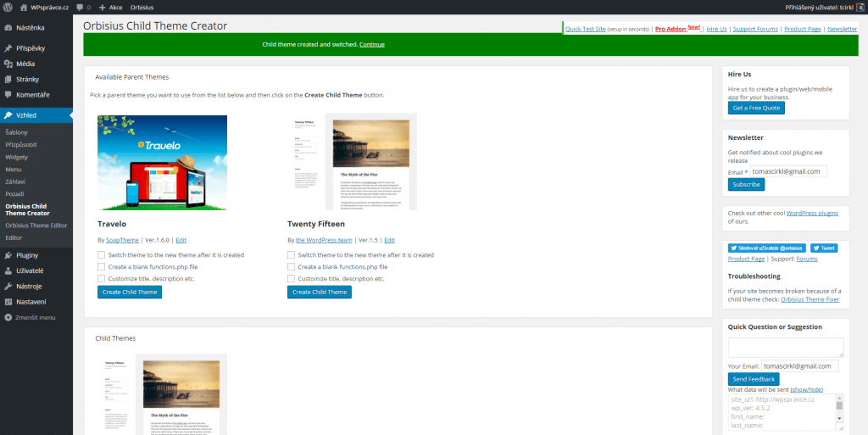The image size is (868, 435).
Task: Click the Příspěvky pin icon
Action: (8, 48)
